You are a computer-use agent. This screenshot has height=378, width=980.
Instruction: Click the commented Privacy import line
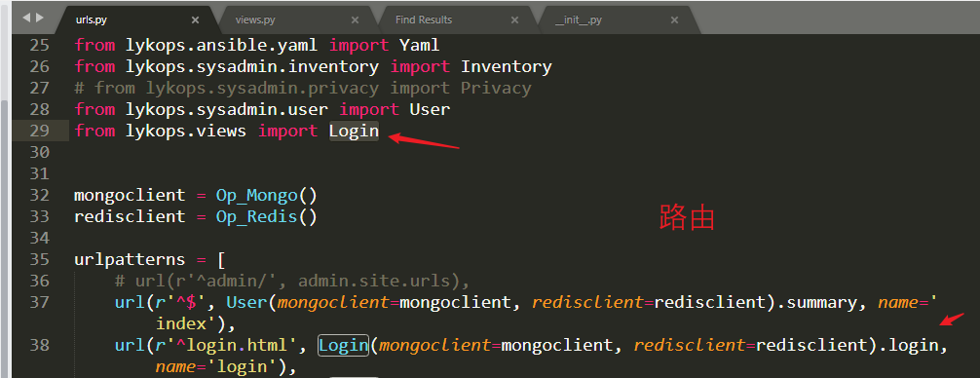click(303, 88)
